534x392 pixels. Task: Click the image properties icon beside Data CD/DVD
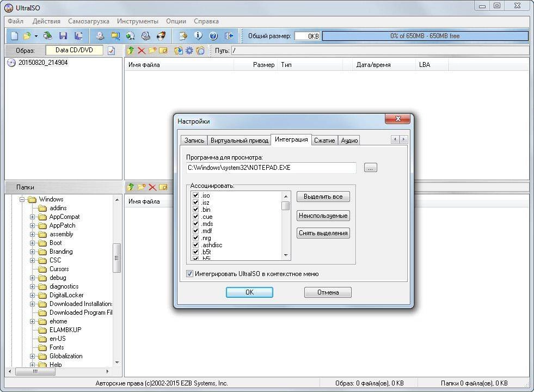pyautogui.click(x=111, y=51)
